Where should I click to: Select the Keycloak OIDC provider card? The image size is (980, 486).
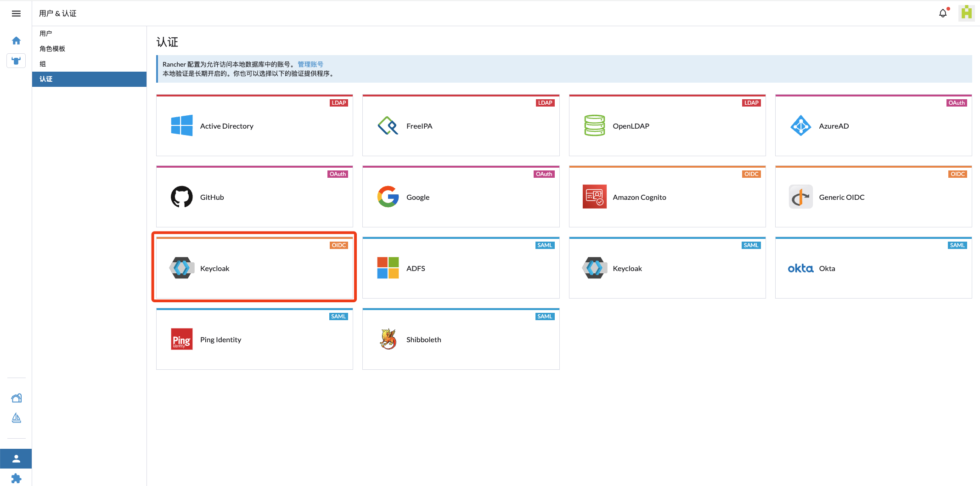tap(254, 268)
